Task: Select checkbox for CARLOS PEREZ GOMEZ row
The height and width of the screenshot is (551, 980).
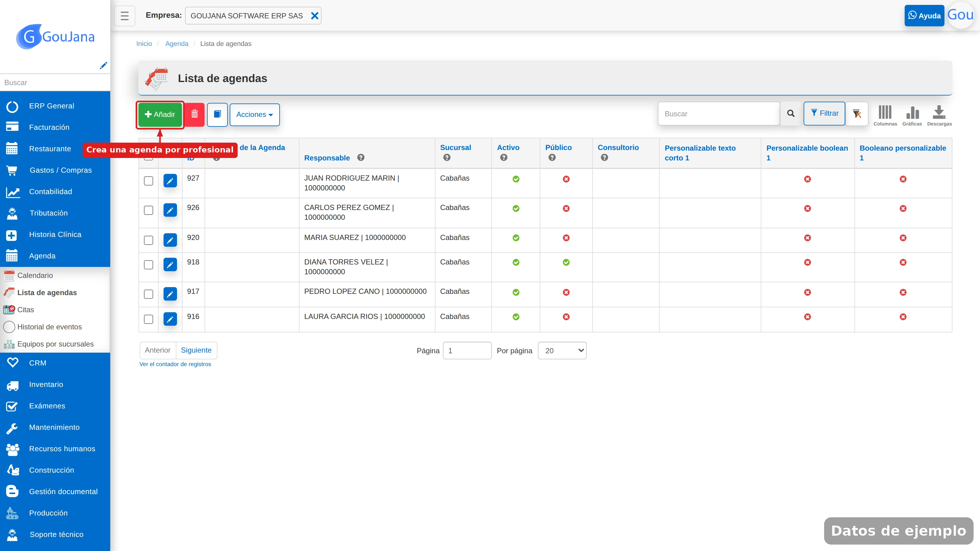Action: [x=148, y=210]
